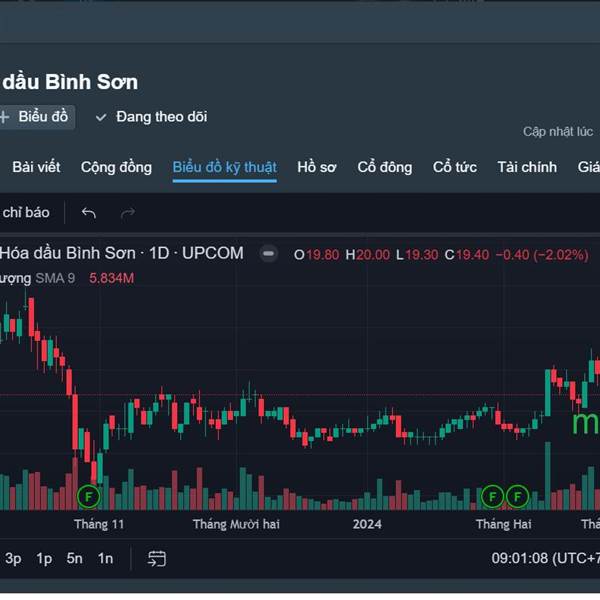Click the open price O19.80
Screen dimensions: 600x600
[x=316, y=255]
